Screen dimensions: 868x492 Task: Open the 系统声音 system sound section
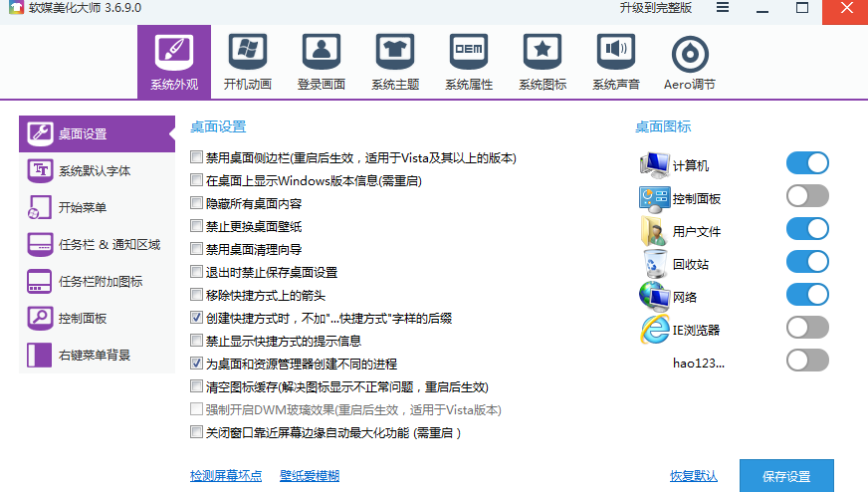(x=616, y=62)
